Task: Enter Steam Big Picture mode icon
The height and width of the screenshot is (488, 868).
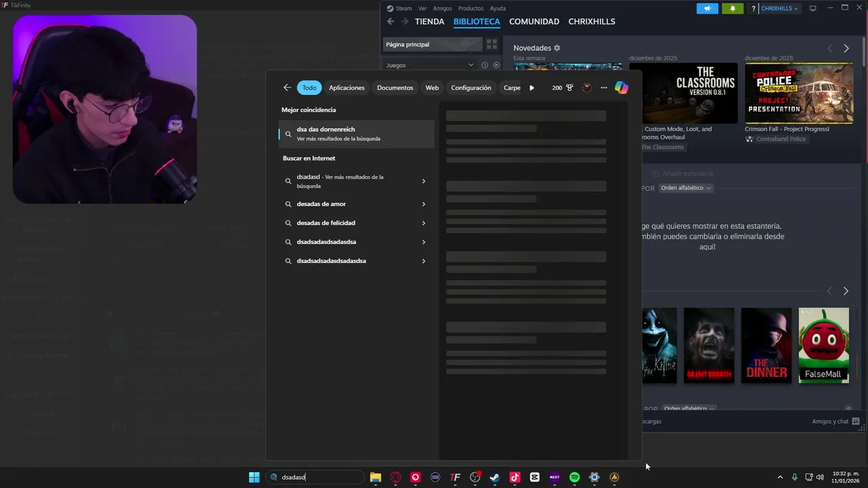Action: (x=812, y=8)
